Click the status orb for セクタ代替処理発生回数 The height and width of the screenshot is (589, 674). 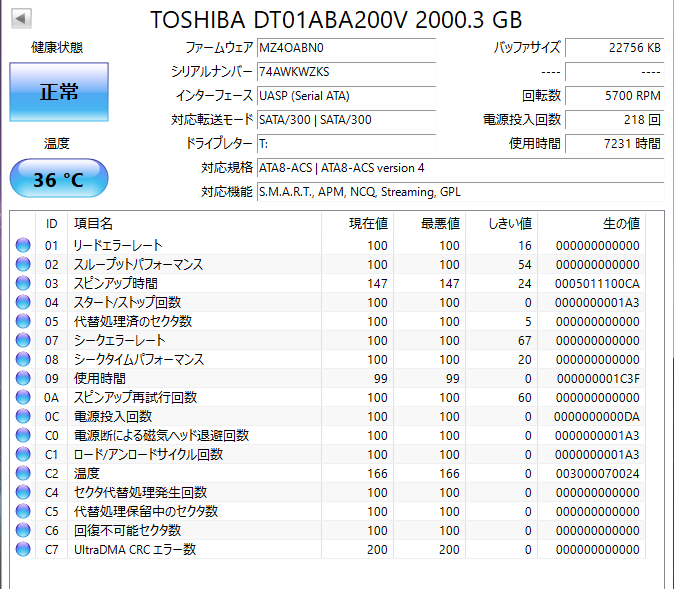tap(23, 492)
